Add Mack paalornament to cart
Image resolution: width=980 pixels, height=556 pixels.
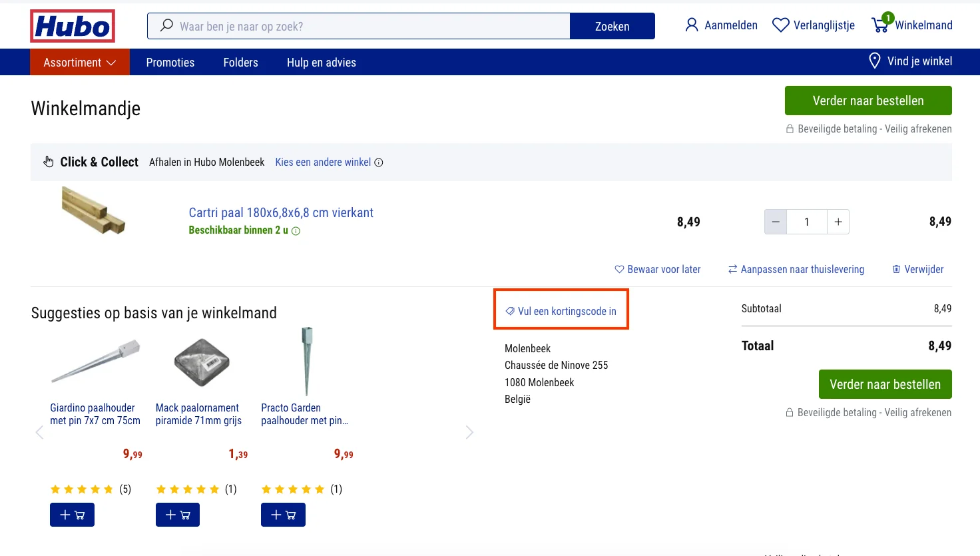click(178, 515)
